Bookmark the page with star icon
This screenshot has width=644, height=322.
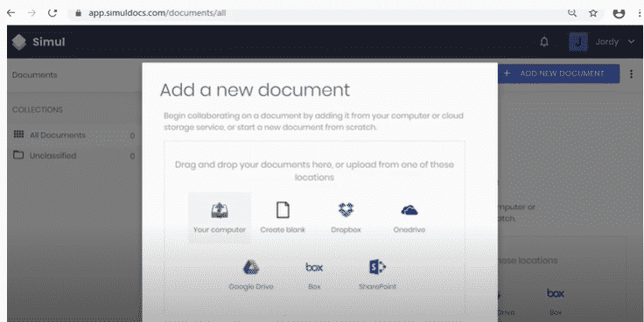click(593, 13)
